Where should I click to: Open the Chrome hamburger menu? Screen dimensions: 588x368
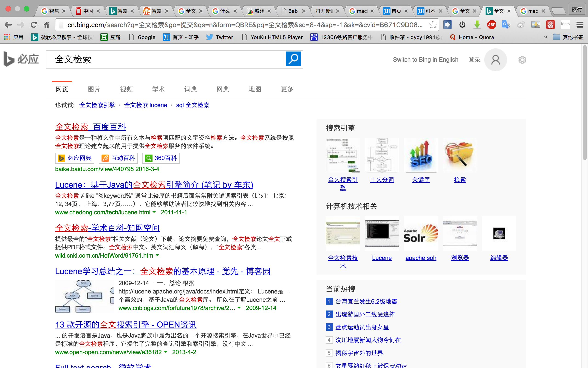pyautogui.click(x=580, y=25)
